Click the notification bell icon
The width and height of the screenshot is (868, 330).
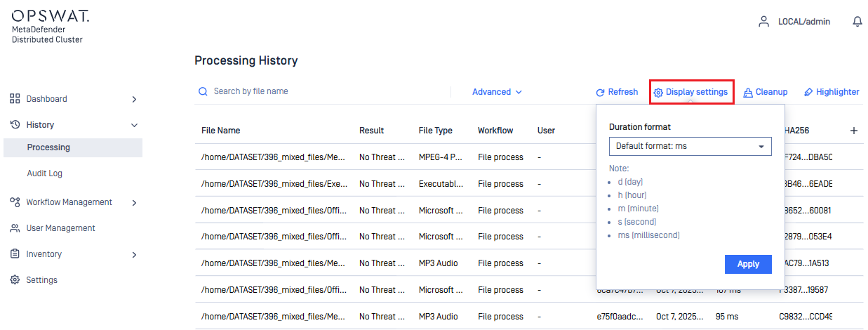coord(857,22)
